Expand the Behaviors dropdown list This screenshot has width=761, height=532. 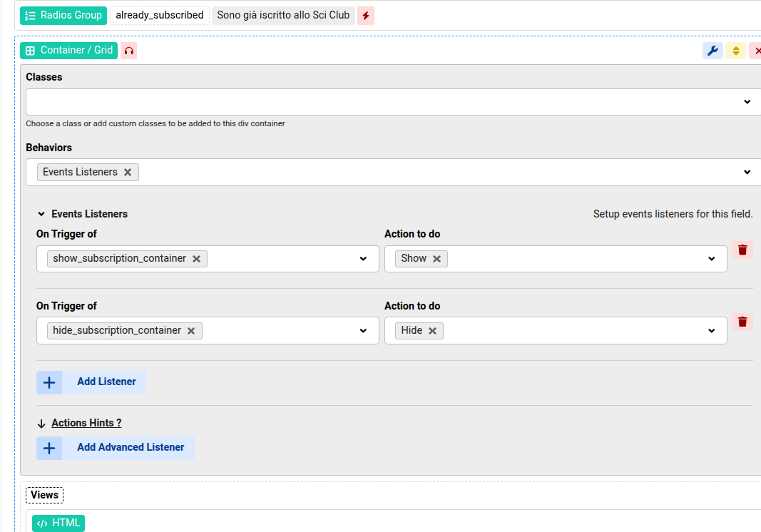click(747, 173)
